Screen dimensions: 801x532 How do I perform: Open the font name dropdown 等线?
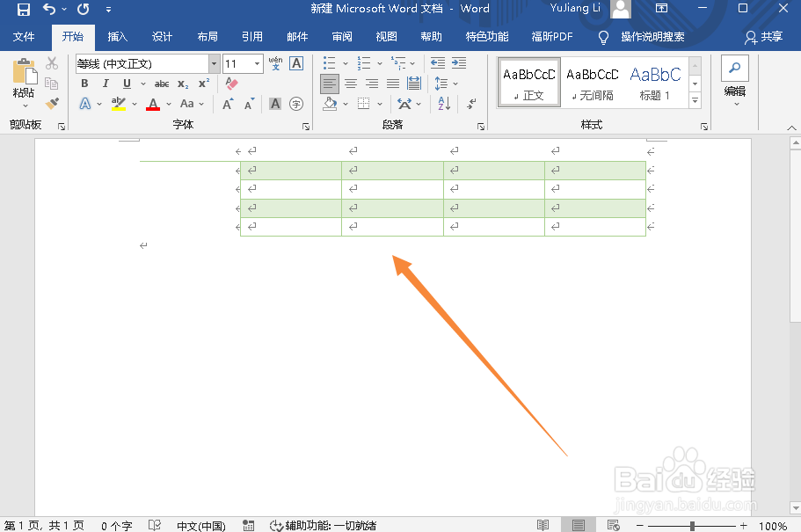click(215, 64)
